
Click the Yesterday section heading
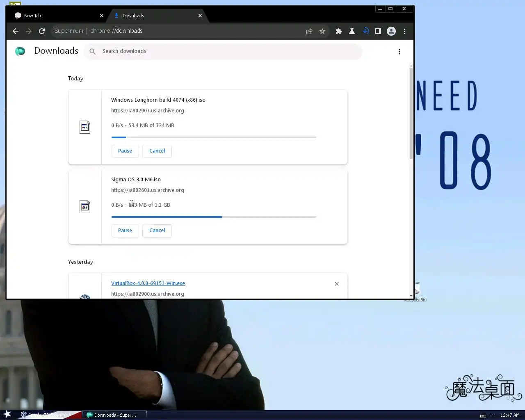coord(80,262)
